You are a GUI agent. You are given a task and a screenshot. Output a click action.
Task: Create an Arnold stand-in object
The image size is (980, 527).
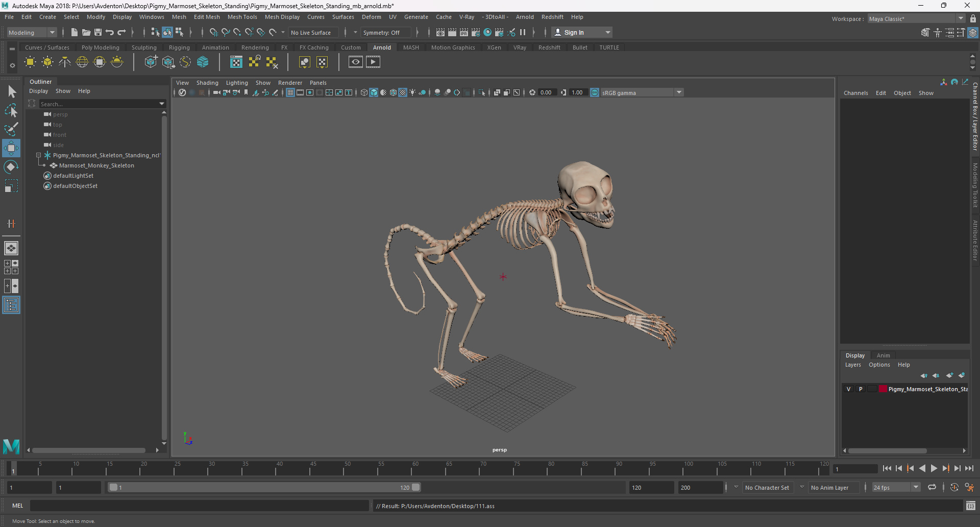click(x=151, y=62)
